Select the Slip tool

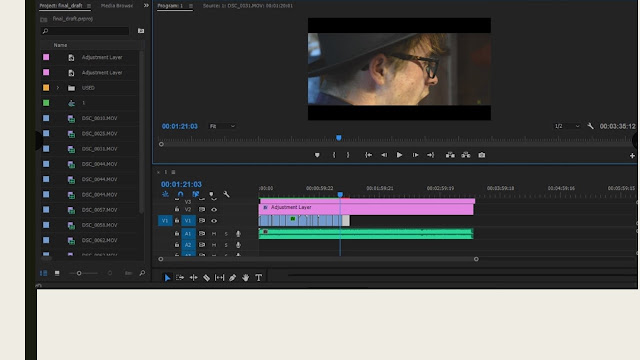[219, 278]
